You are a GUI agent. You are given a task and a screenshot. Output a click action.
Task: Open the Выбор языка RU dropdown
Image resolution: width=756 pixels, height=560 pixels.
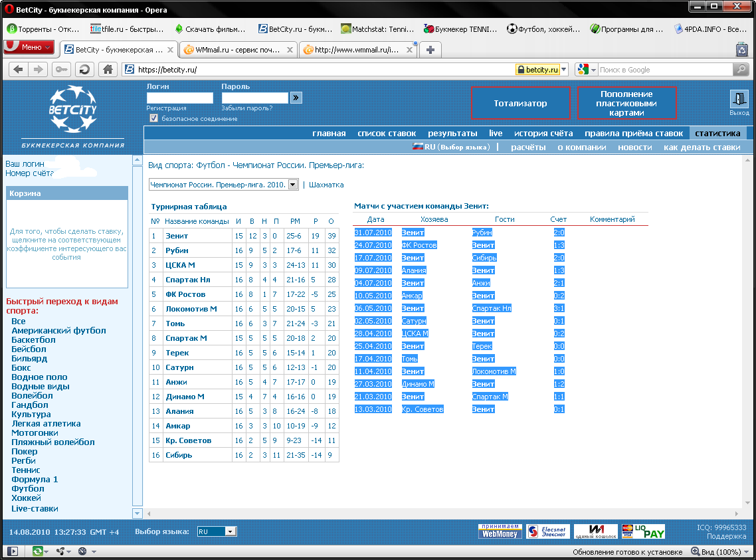click(217, 531)
